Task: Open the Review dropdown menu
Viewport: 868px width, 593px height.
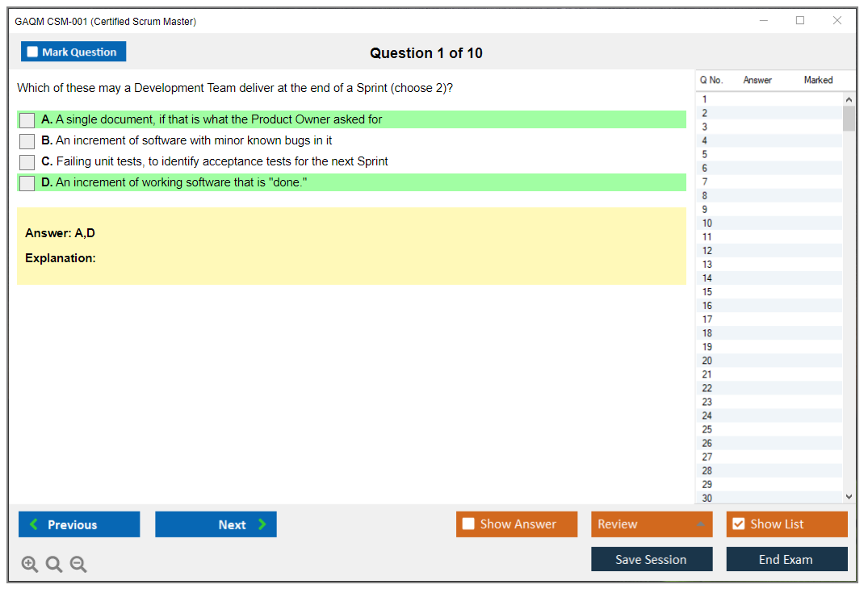Action: (651, 524)
